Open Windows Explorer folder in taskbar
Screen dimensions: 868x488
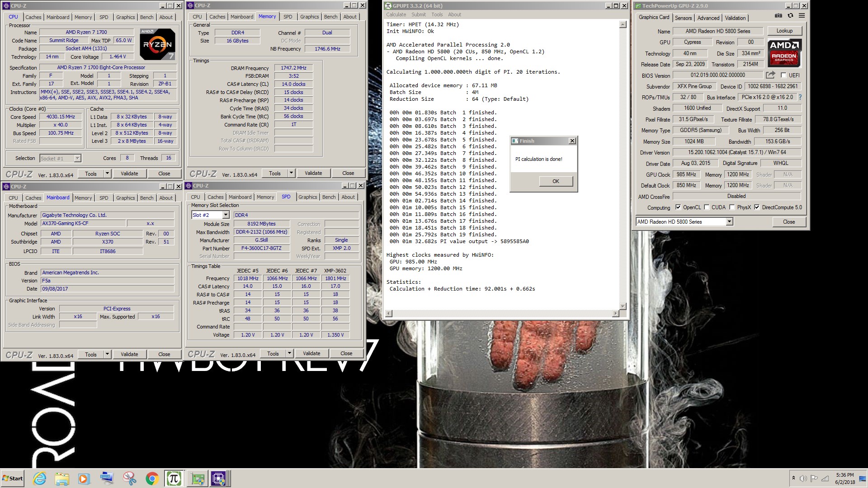point(62,479)
